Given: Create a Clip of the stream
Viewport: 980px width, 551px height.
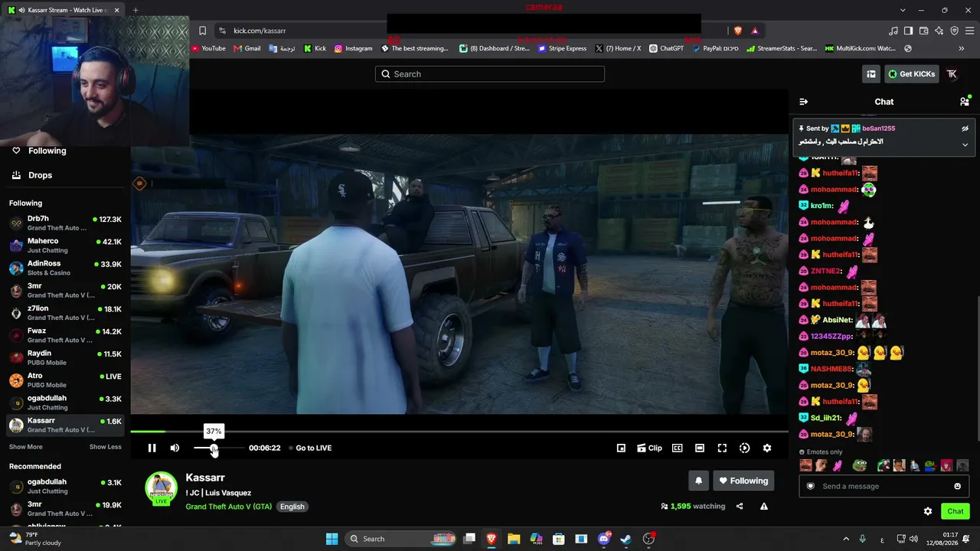Looking at the screenshot, I should click(649, 448).
